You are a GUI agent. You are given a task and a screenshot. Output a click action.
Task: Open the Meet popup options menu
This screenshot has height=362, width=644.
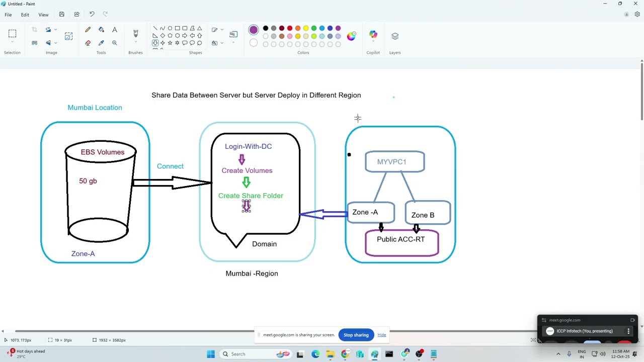[628, 331]
